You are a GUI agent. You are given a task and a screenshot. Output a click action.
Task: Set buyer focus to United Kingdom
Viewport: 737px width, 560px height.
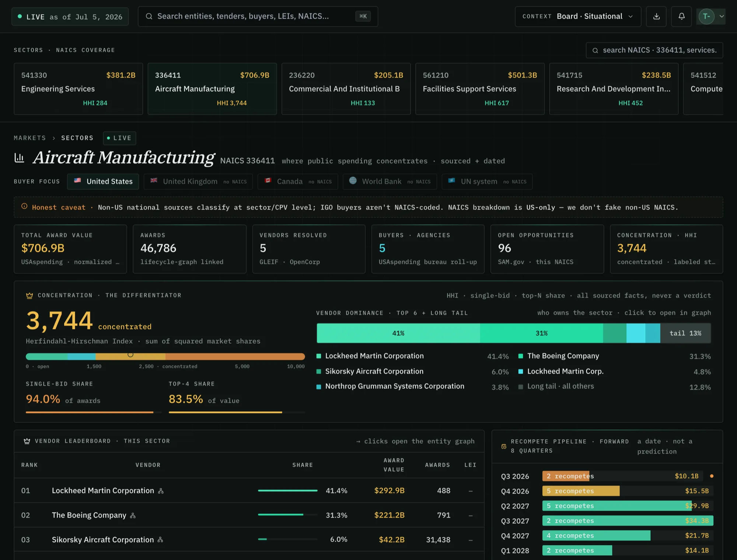[198, 182]
